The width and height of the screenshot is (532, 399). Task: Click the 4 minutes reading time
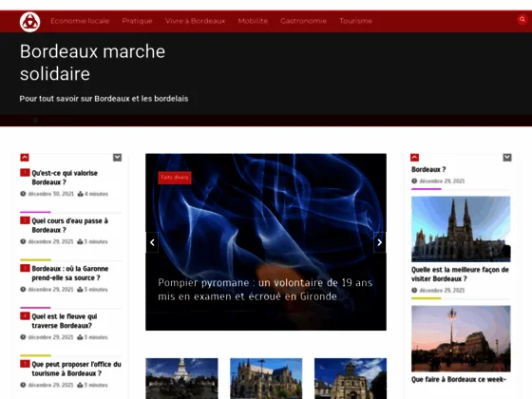pyautogui.click(x=96, y=194)
